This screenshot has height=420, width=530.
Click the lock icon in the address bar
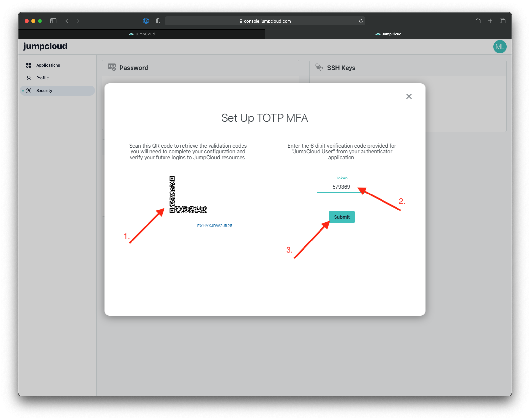[x=241, y=21]
